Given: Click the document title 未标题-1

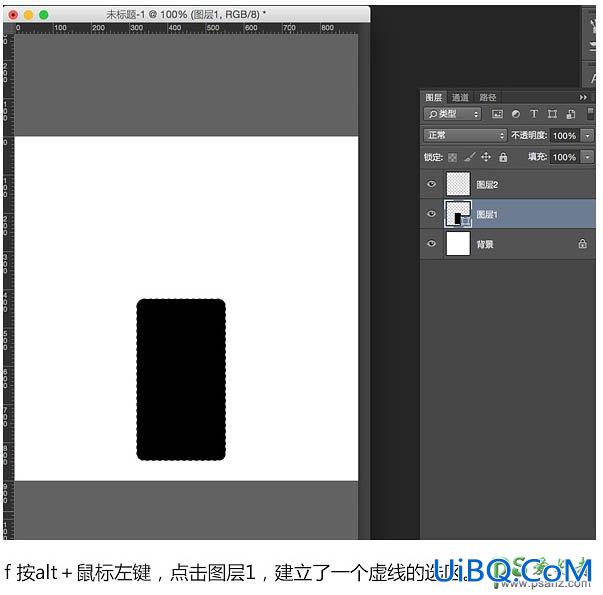Looking at the screenshot, I should (125, 15).
